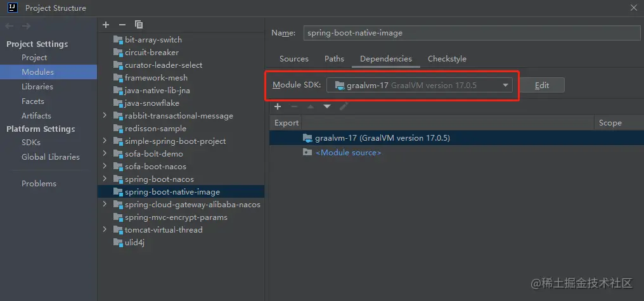
Task: Click the Scope column header
Action: coord(610,123)
